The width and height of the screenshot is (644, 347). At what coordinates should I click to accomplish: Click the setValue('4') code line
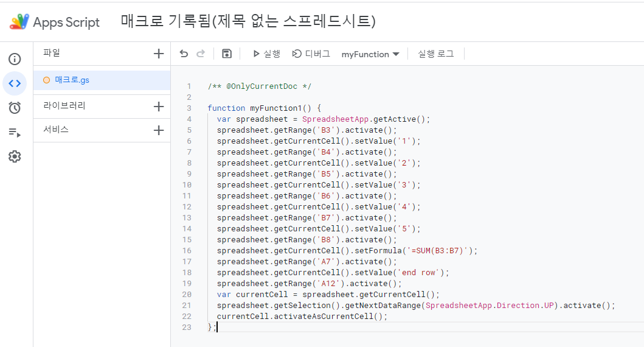pos(319,207)
